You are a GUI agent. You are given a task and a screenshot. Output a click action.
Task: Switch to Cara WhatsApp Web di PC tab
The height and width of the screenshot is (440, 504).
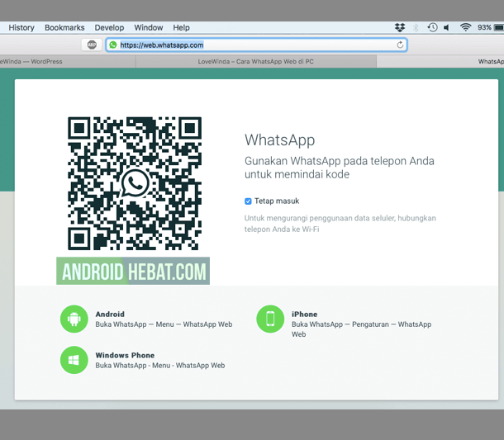256,61
